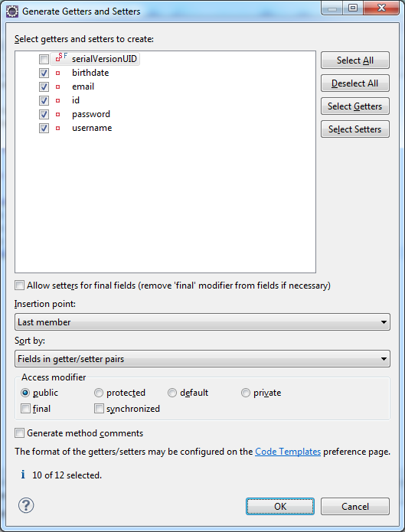The height and width of the screenshot is (532, 405).
Task: Click the Select Getters button
Action: [355, 106]
